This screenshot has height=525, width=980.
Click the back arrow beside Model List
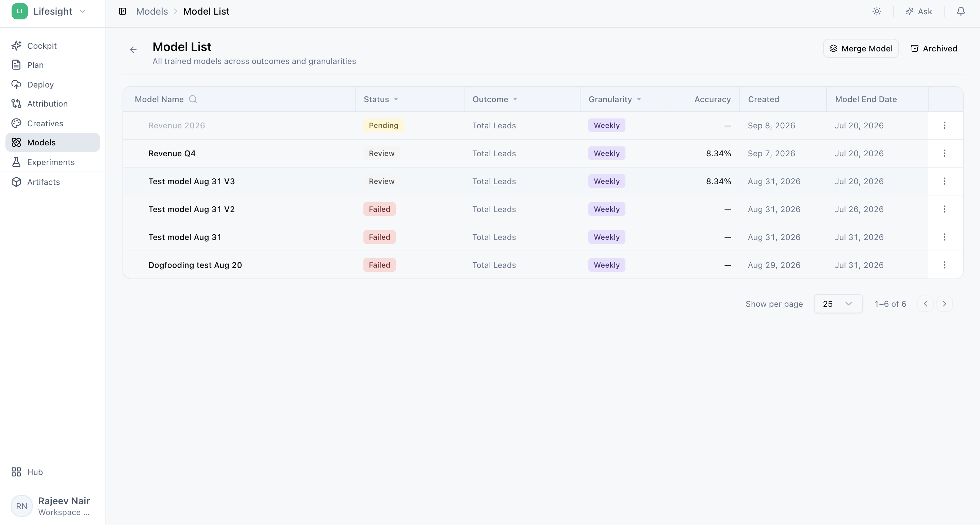click(133, 49)
